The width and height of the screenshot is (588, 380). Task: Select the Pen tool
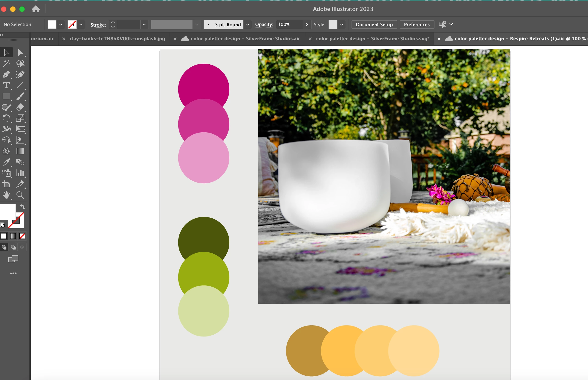pos(6,75)
